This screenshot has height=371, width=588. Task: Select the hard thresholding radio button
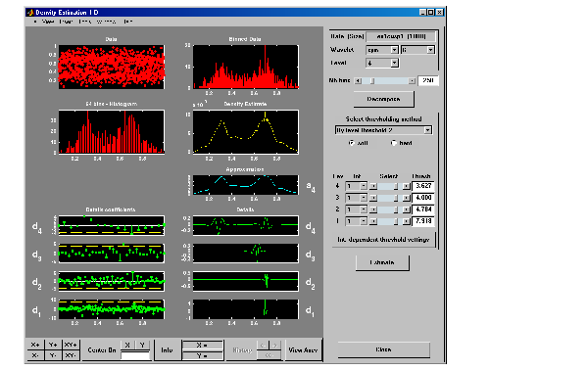394,143
